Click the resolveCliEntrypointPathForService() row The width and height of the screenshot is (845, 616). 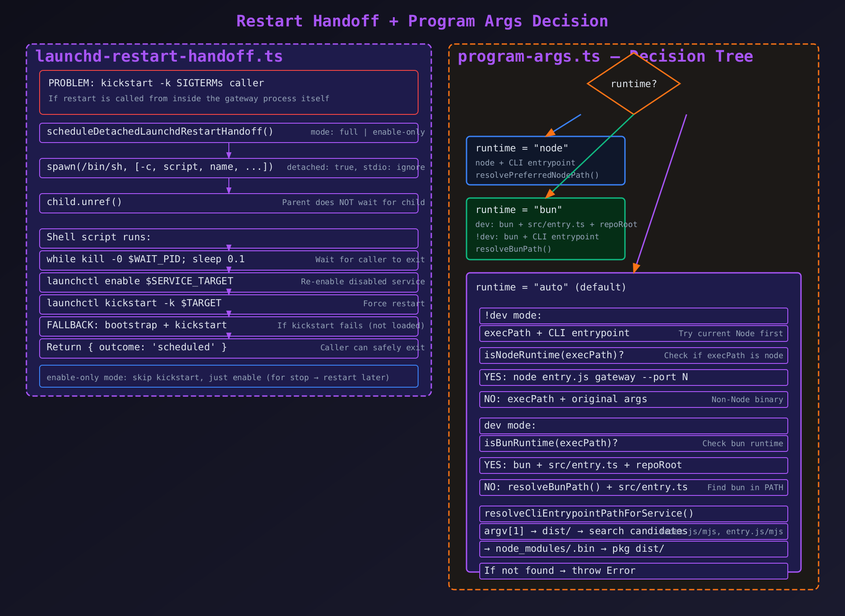pos(633,514)
